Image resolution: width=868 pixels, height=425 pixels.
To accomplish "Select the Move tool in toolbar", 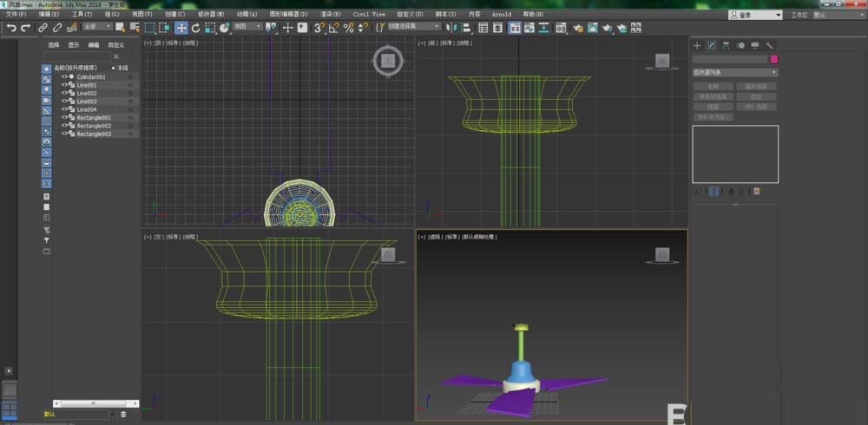I will 181,28.
